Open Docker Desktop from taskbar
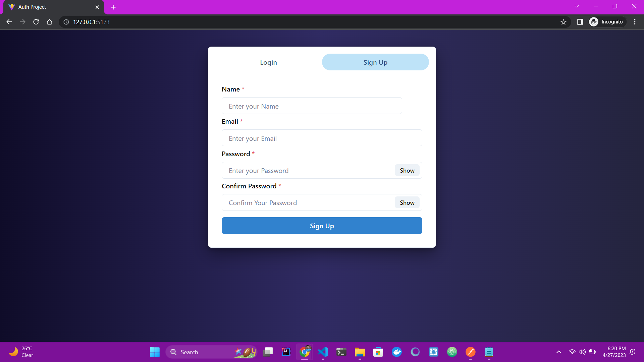This screenshot has height=362, width=644. (396, 352)
